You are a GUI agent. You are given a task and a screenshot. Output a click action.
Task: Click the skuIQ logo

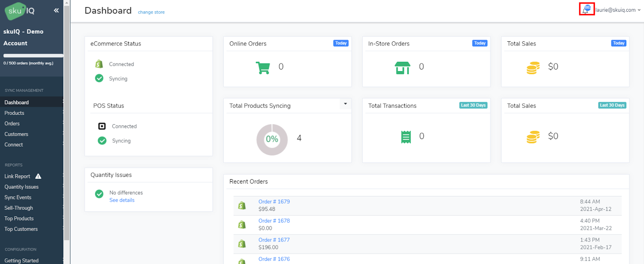[x=20, y=11]
